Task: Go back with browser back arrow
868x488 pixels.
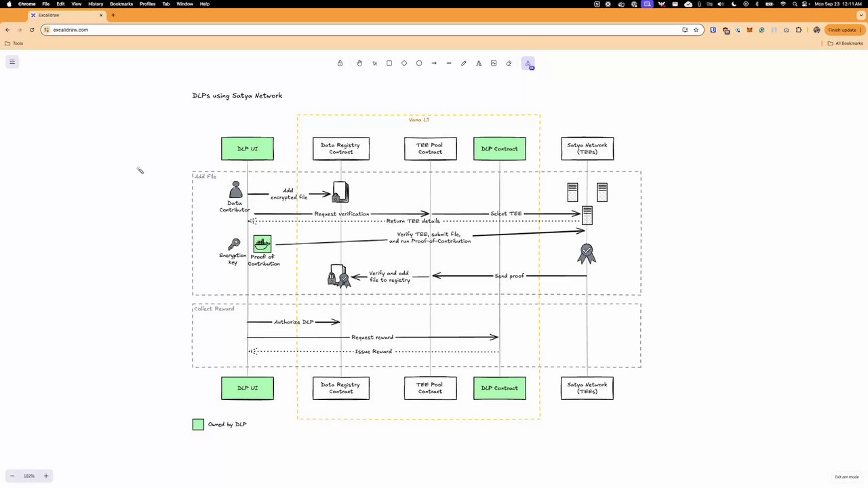Action: pyautogui.click(x=7, y=30)
